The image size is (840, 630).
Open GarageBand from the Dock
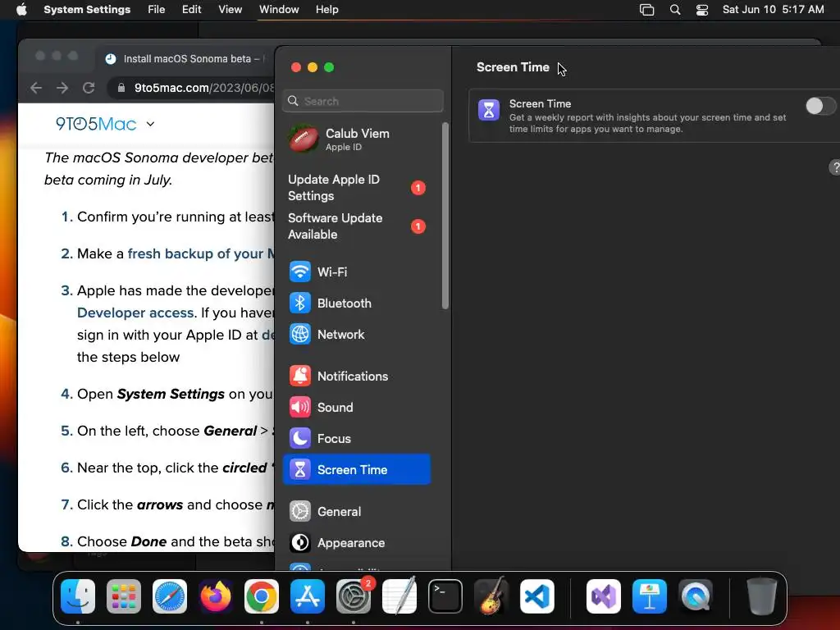tap(491, 596)
